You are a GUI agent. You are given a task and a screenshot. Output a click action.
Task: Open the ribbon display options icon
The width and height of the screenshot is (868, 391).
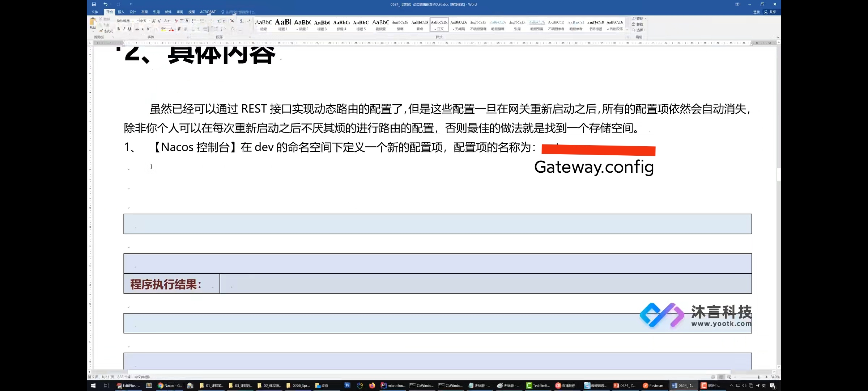pyautogui.click(x=737, y=4)
